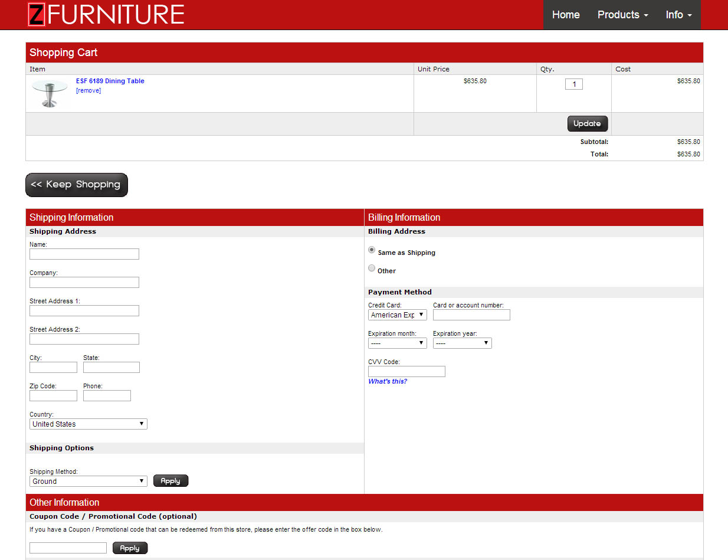Remove the dining table from cart
This screenshot has width=728, height=560.
point(88,90)
